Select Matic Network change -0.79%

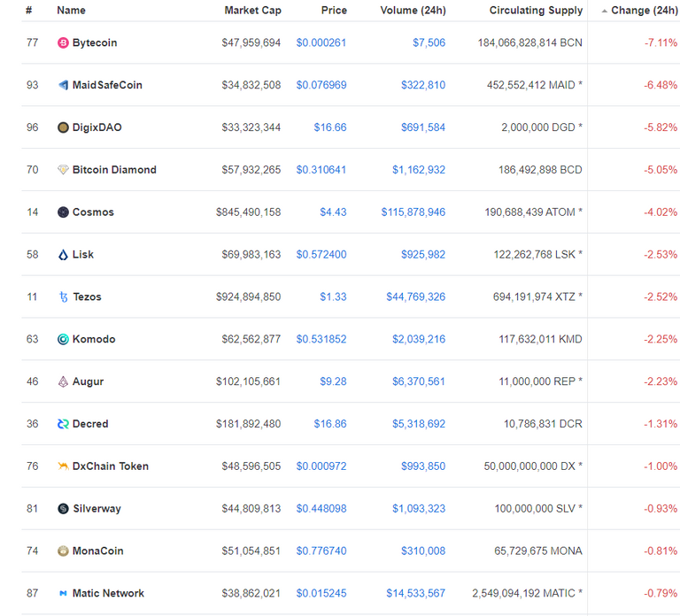pyautogui.click(x=661, y=593)
